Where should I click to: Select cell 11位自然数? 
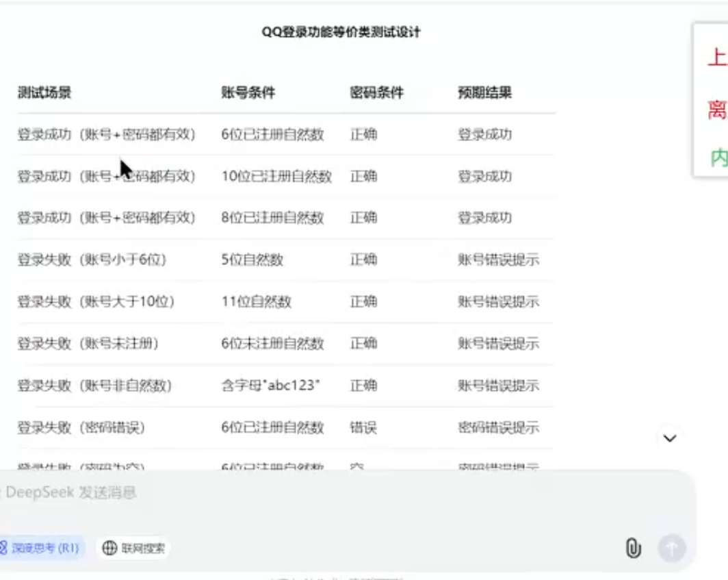(257, 301)
